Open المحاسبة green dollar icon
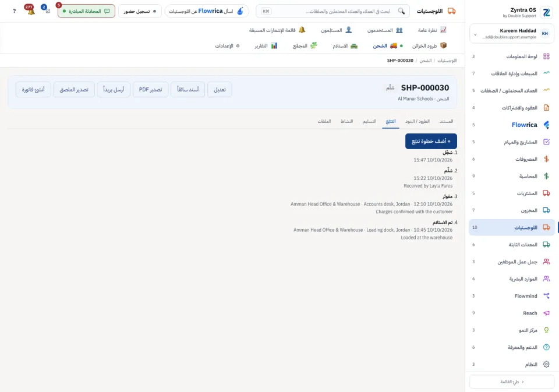This screenshot has height=392, width=559. tap(546, 176)
